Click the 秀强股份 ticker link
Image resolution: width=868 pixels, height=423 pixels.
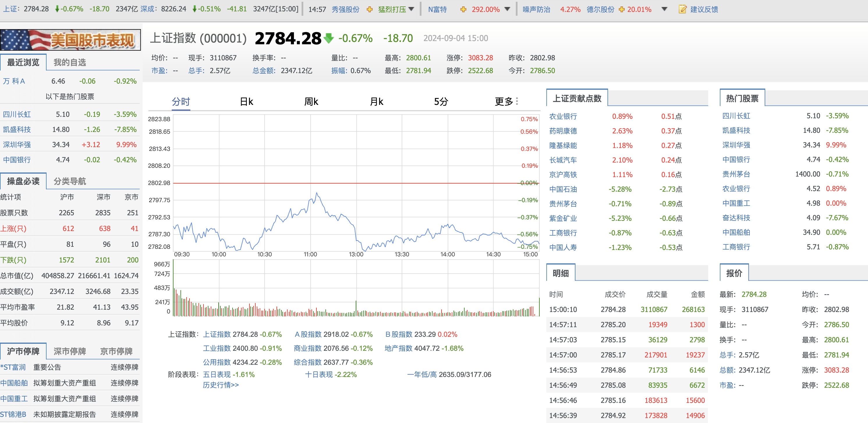tap(346, 9)
